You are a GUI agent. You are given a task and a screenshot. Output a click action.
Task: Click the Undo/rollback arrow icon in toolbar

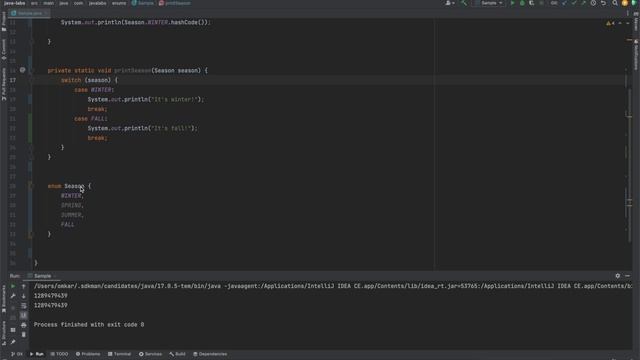point(603,3)
